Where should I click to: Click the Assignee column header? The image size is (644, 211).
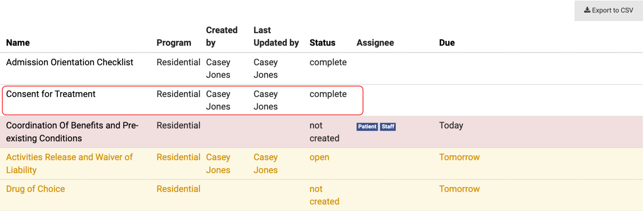coord(375,43)
